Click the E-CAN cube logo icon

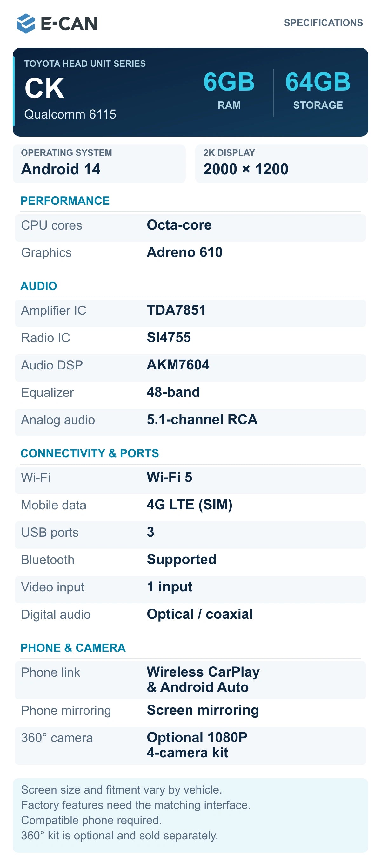click(x=26, y=23)
